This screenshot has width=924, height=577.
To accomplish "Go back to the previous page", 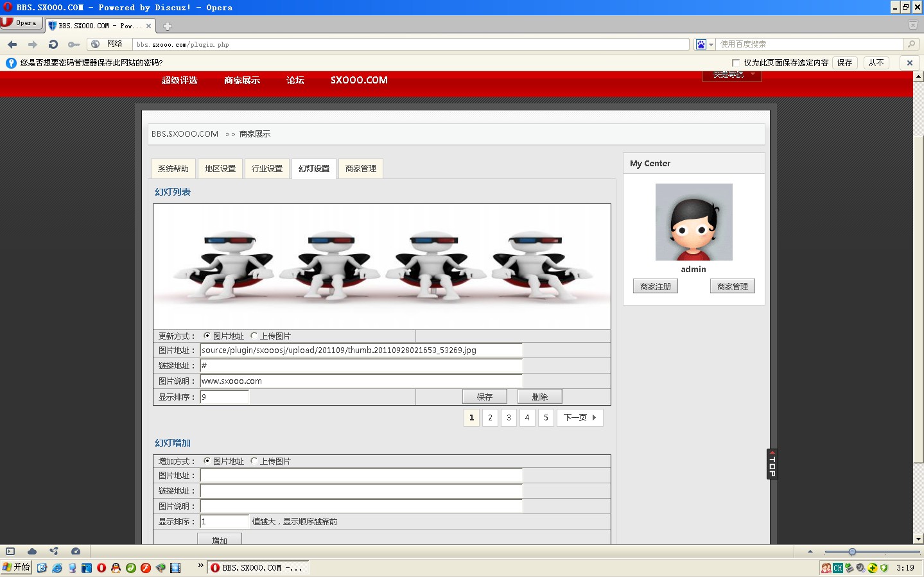I will (12, 44).
